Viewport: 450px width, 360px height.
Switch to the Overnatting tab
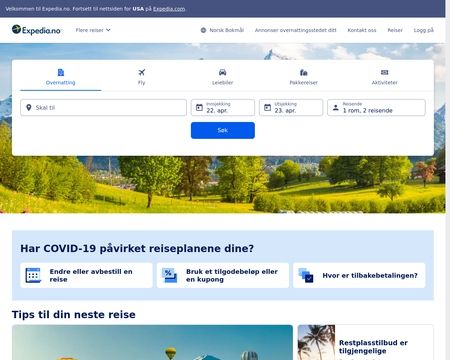(61, 77)
